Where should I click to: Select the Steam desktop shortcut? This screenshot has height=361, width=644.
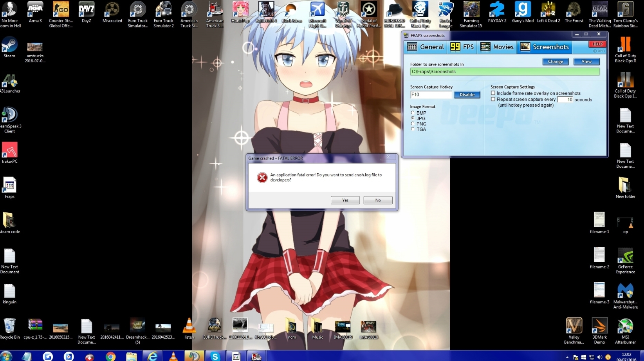coord(9,48)
